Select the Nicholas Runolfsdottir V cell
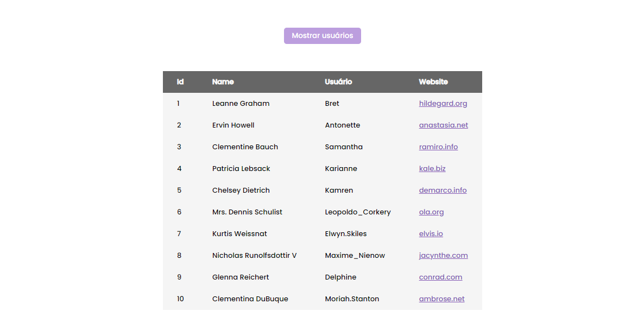The width and height of the screenshot is (644, 336). (254, 256)
